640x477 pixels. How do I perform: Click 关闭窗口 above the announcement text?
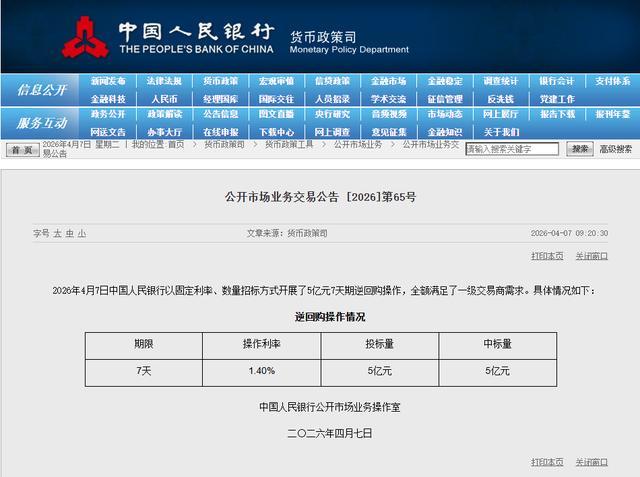click(591, 256)
